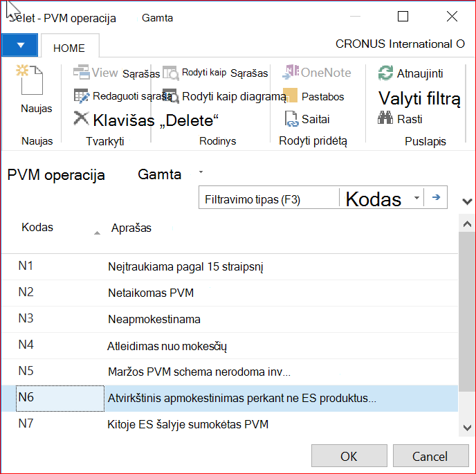Screen dimensions: 476x474
Task: Click the Klavišas Delete X icon
Action: [82, 119]
